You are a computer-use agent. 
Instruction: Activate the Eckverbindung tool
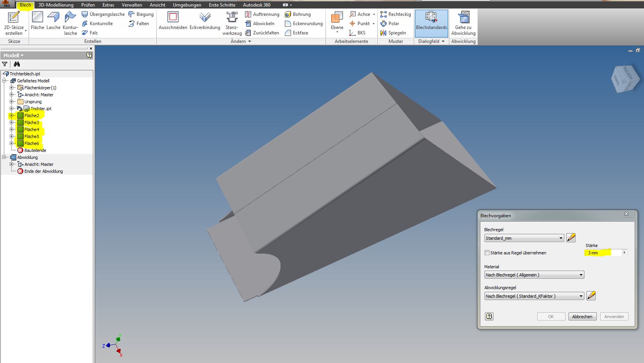point(205,21)
